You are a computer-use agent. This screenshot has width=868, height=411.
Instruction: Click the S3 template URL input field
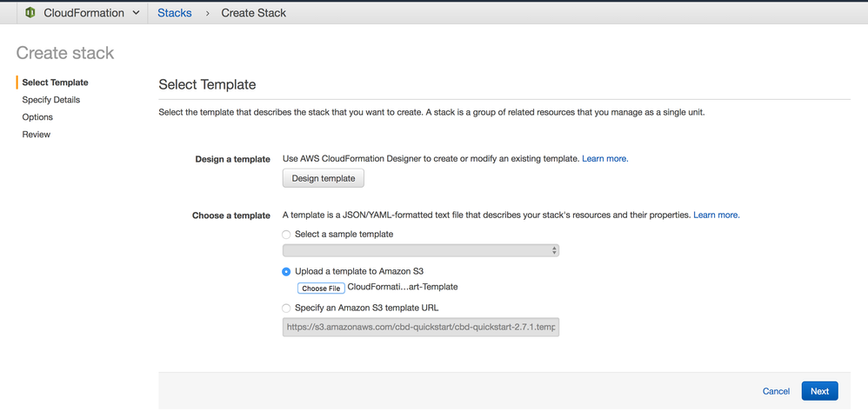coord(421,327)
